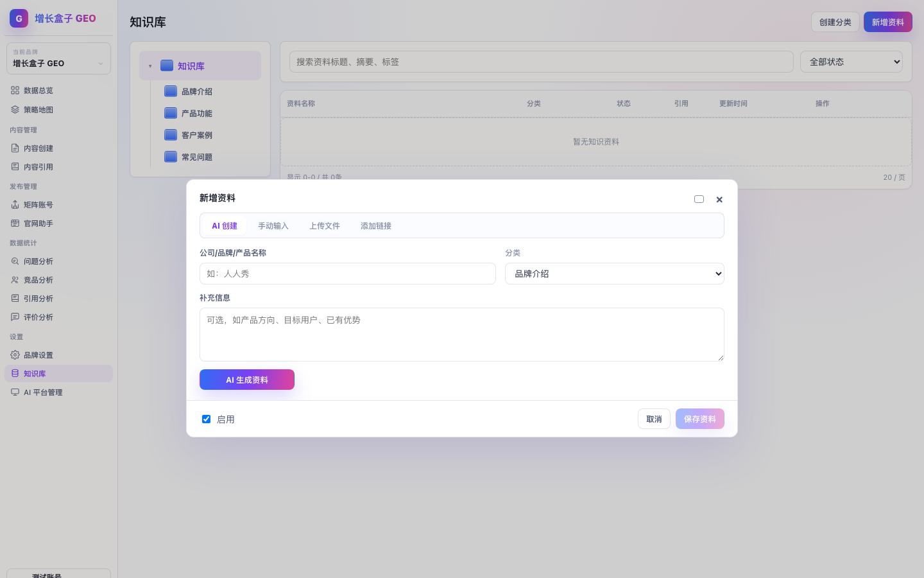Switch to the 添加链接 tab

coord(376,226)
